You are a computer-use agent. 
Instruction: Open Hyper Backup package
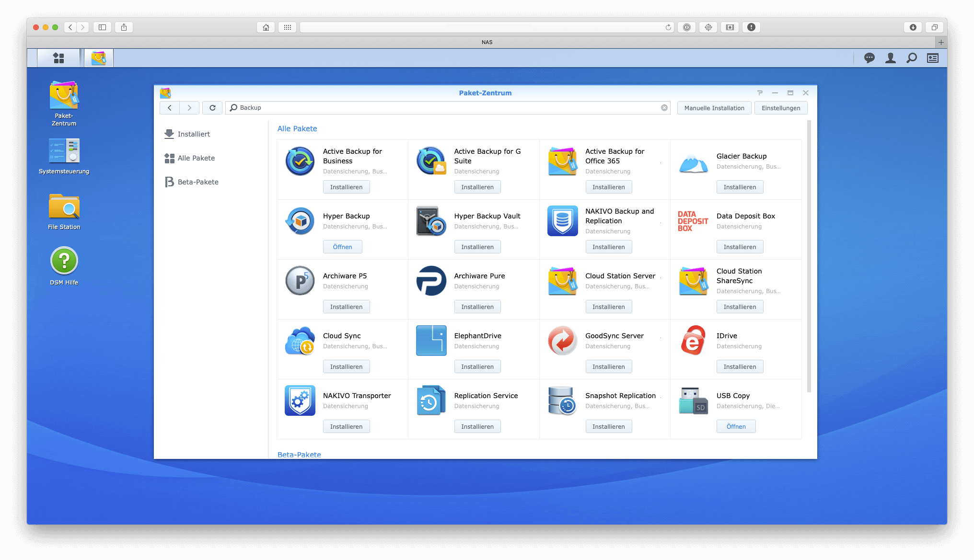(343, 246)
